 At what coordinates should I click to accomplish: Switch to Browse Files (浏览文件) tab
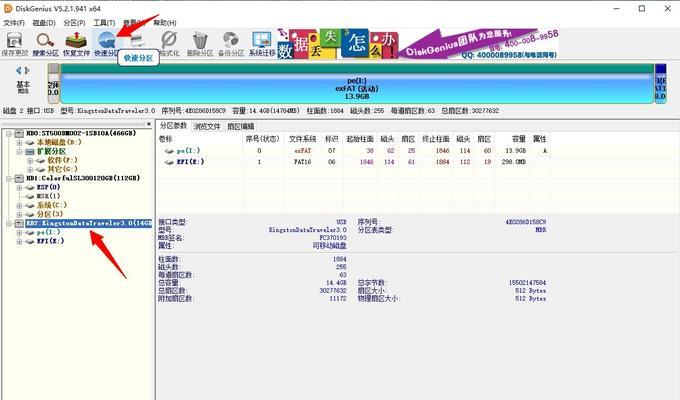207,126
